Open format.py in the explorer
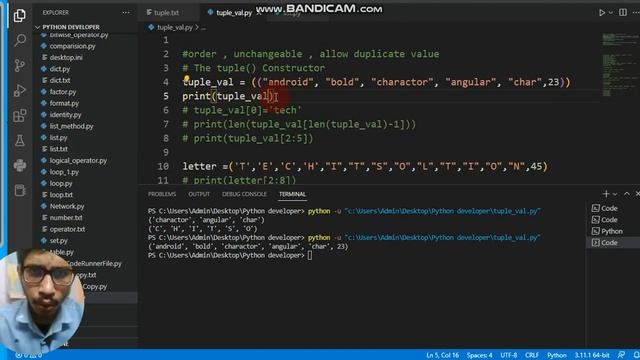Viewport: 640px width, 360px height. [64, 103]
